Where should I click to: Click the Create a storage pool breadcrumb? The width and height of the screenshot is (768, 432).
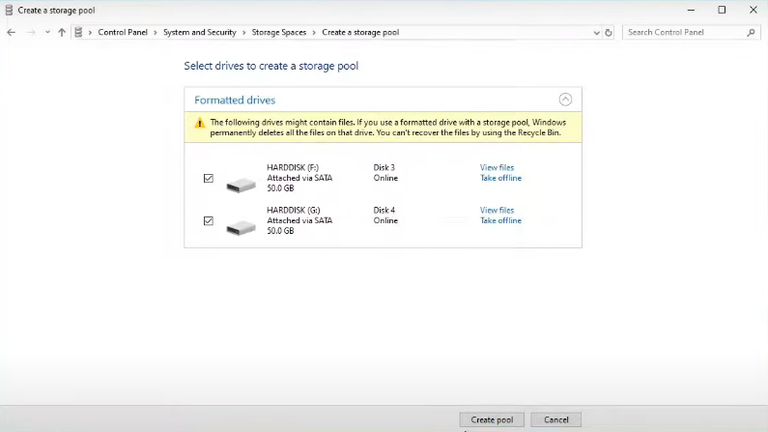point(360,32)
